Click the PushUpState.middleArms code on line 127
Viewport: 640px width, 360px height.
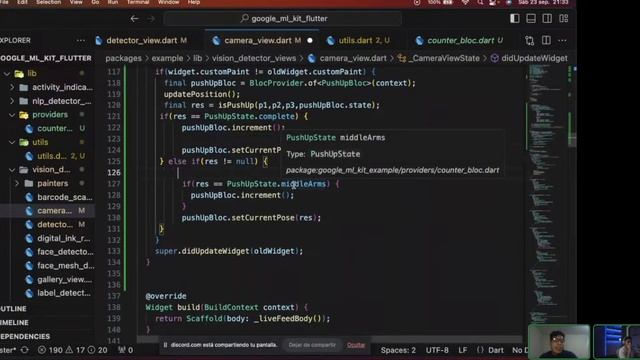point(276,184)
